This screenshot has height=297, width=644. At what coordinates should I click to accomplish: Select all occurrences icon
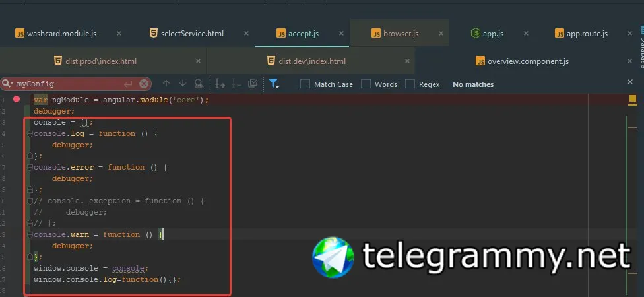pyautogui.click(x=253, y=84)
